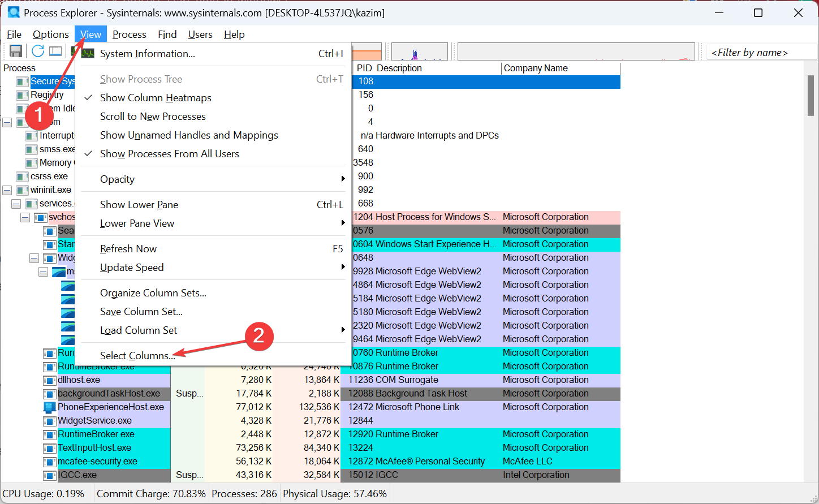Collapse the System process tree node
Viewport: 819px width, 504px height.
click(7, 122)
